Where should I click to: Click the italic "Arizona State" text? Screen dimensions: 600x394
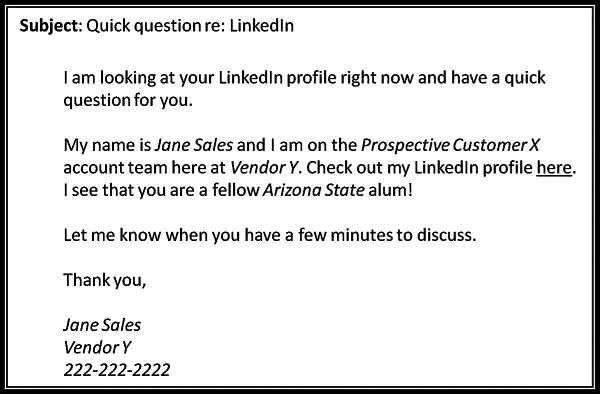point(314,190)
